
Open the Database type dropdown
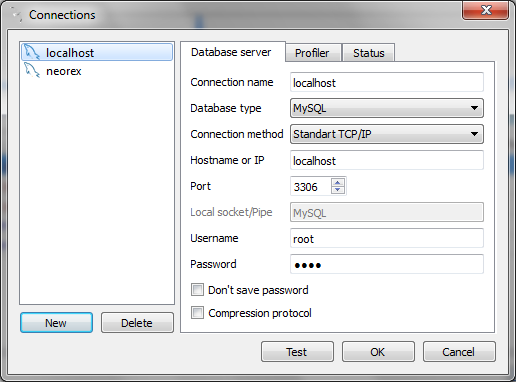387,108
